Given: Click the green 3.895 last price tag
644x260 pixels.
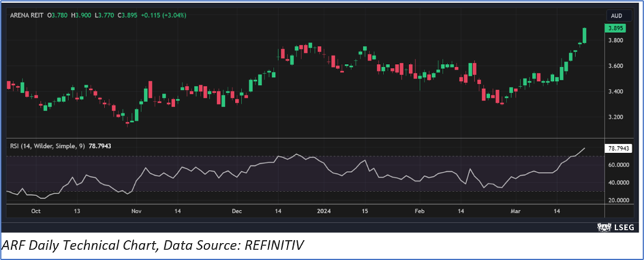Looking at the screenshot, I should point(614,28).
